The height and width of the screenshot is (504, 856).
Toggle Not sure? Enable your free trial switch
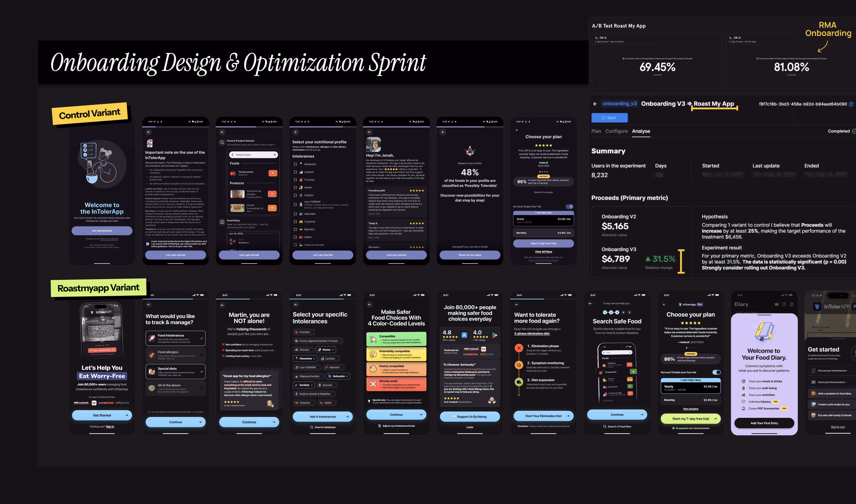point(716,372)
